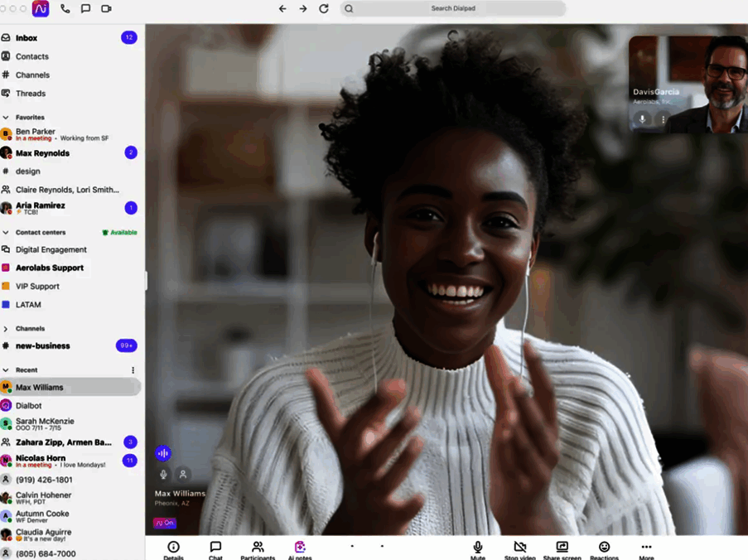Stop video with the camera toggle
This screenshot has height=560, width=748.
point(520,548)
